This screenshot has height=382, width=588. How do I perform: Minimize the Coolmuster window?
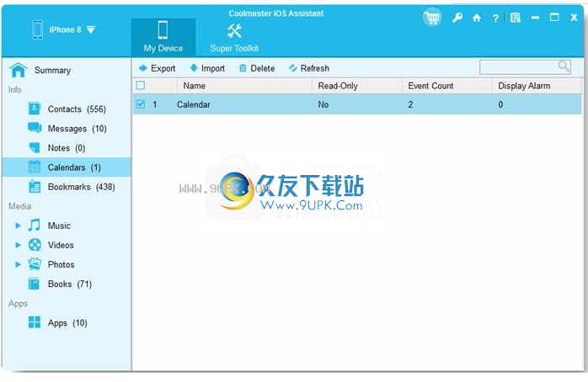[x=535, y=18]
